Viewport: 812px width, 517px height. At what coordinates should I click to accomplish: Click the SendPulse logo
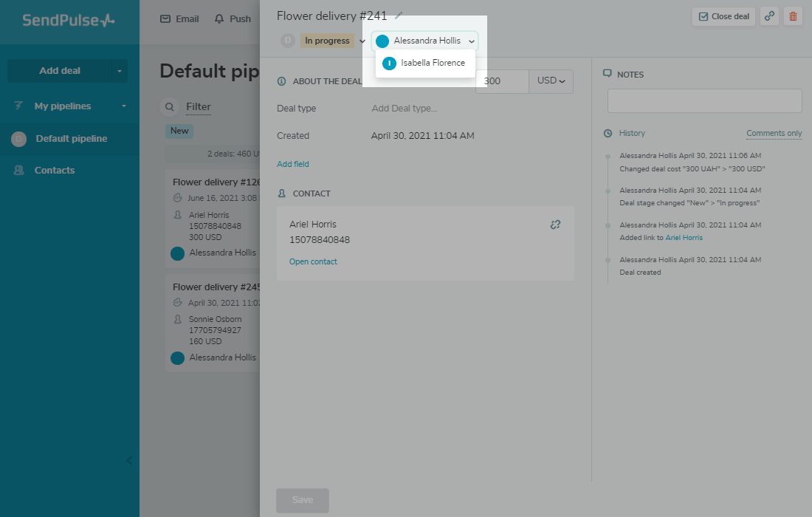pyautogui.click(x=69, y=21)
